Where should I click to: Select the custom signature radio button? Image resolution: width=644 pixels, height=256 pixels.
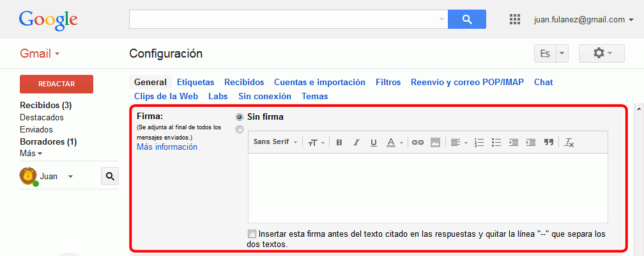coord(239,130)
